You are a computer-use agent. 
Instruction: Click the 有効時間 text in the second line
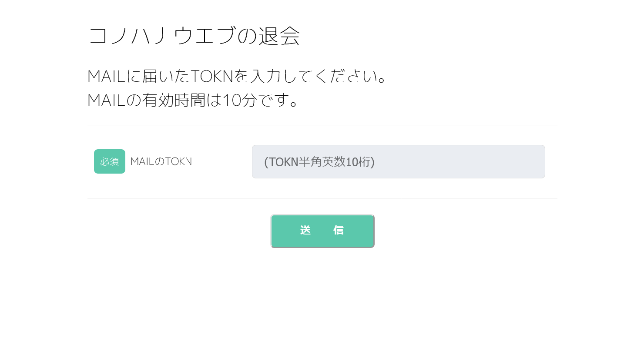[174, 100]
